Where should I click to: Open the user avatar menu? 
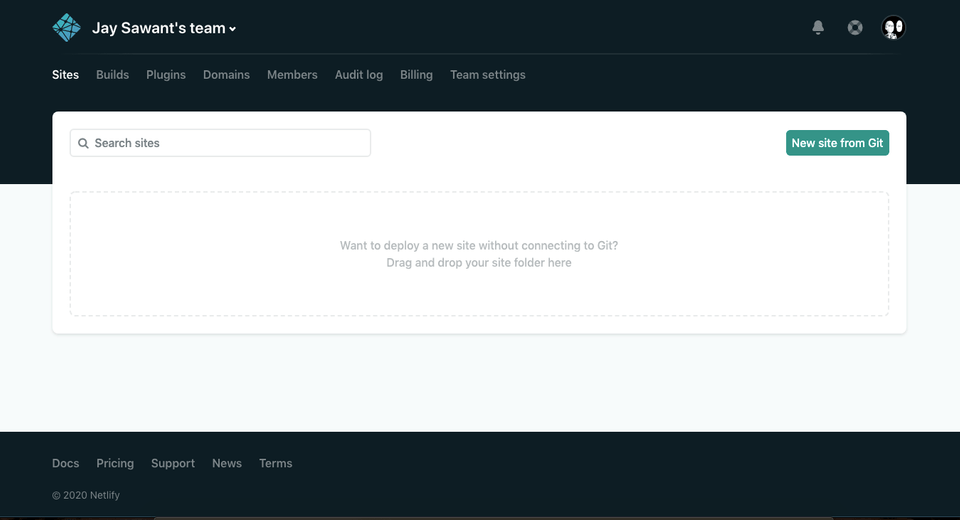click(893, 28)
